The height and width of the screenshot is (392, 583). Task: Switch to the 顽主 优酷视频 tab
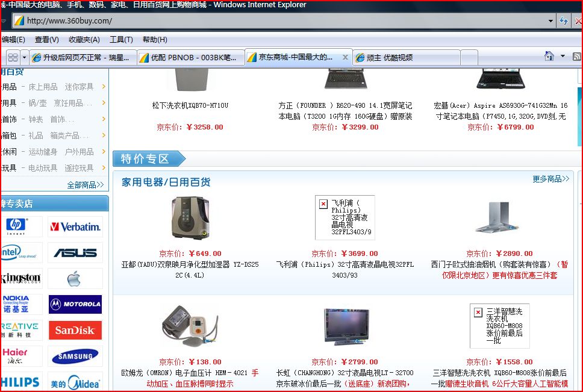click(407, 58)
